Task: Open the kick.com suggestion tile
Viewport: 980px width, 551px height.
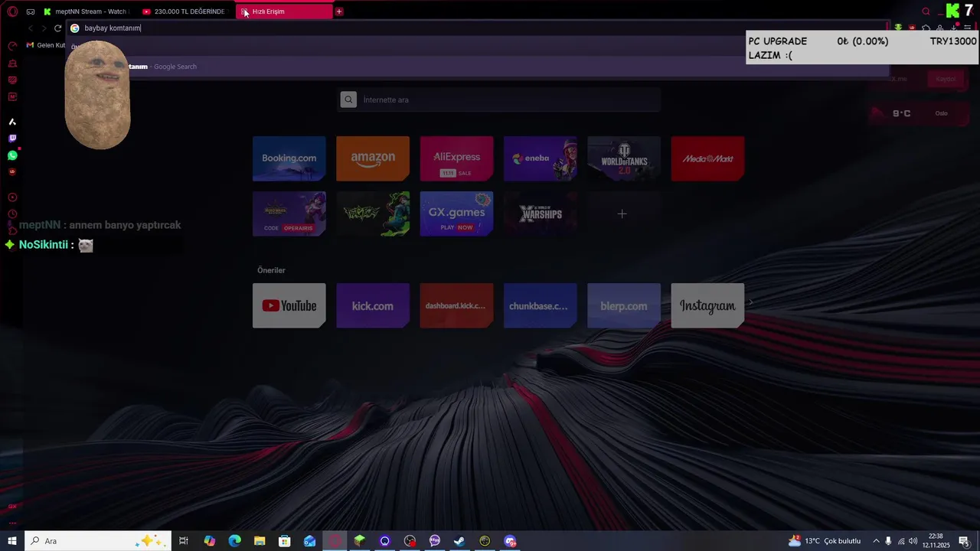Action: (x=373, y=305)
